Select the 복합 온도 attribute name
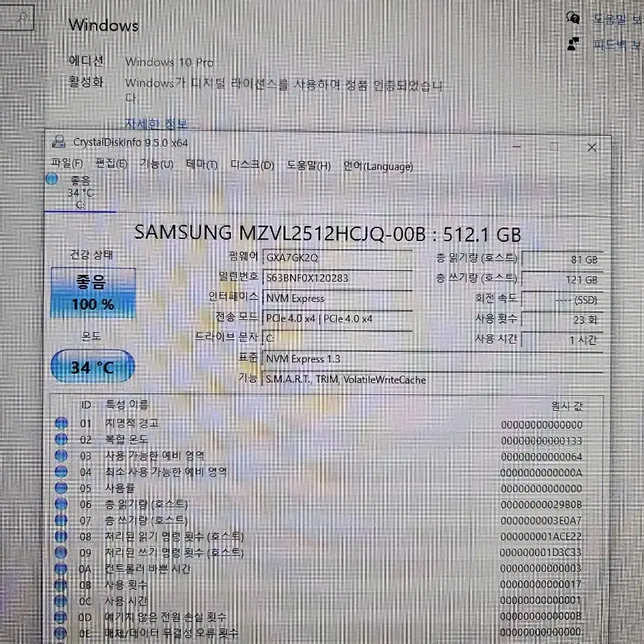 point(126,439)
